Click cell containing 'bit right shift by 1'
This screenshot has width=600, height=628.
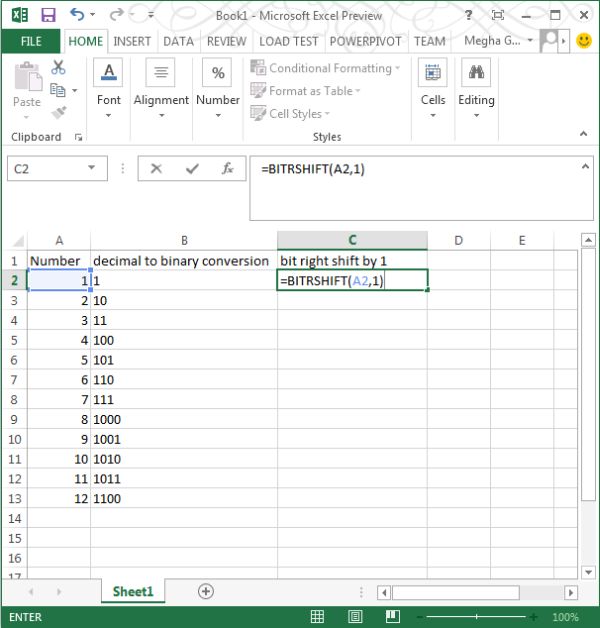352,261
